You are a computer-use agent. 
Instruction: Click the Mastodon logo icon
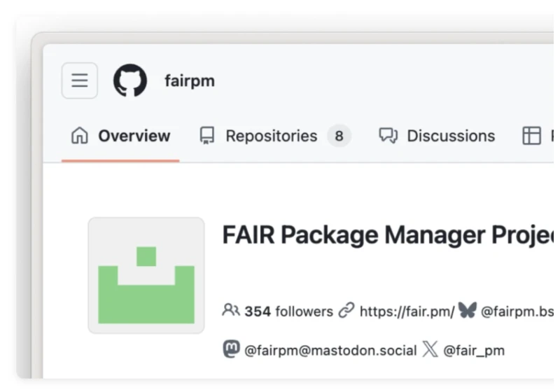(232, 349)
